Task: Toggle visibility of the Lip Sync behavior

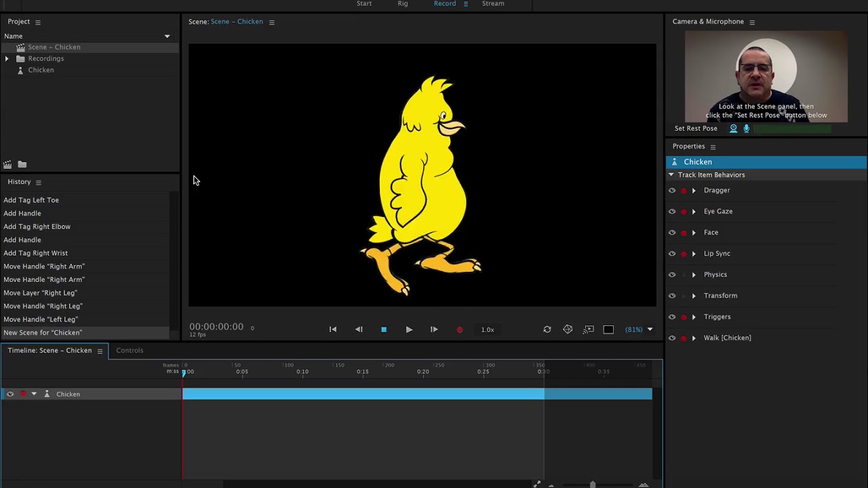Action: point(672,253)
